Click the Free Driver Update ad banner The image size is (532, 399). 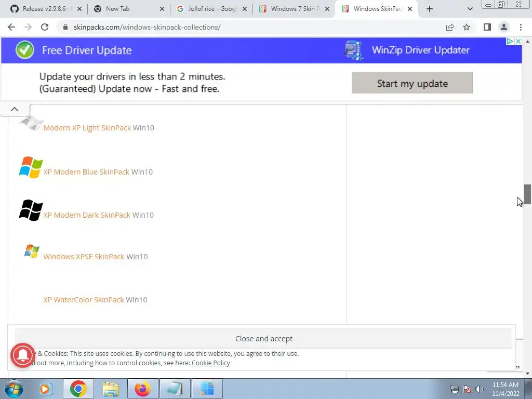coord(261,50)
